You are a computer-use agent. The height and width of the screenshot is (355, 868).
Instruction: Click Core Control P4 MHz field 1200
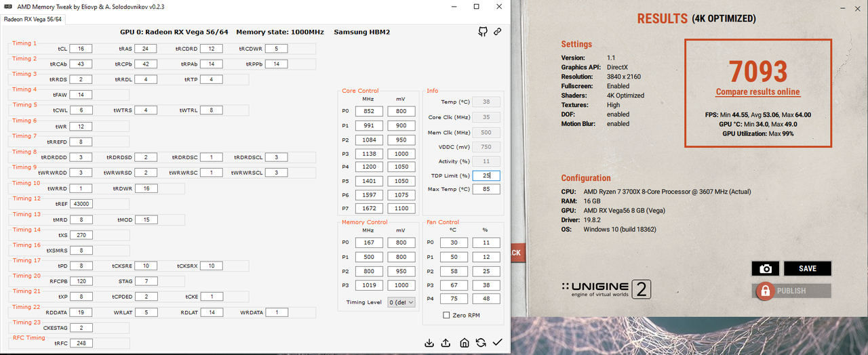(369, 167)
